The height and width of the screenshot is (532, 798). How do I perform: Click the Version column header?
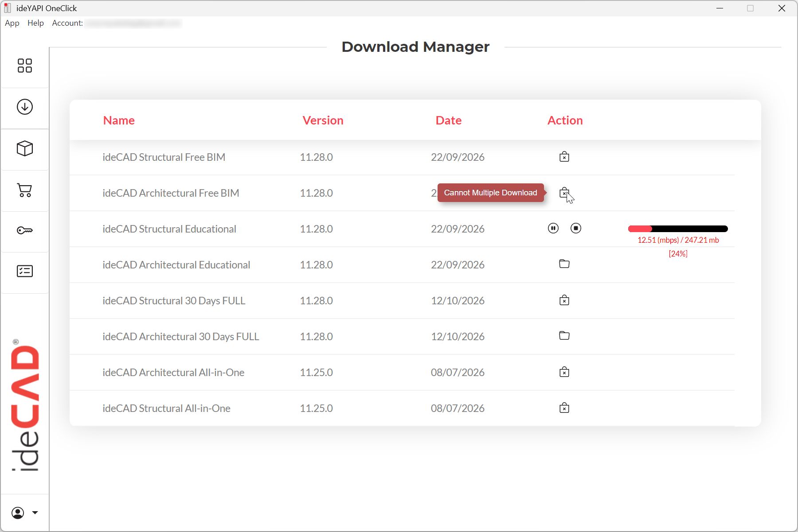point(323,120)
